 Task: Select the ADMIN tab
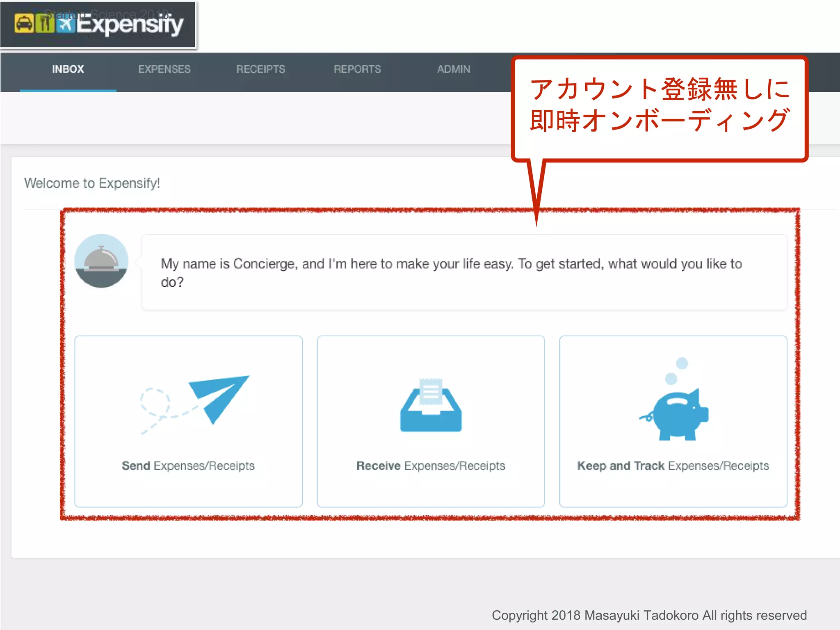tap(454, 69)
